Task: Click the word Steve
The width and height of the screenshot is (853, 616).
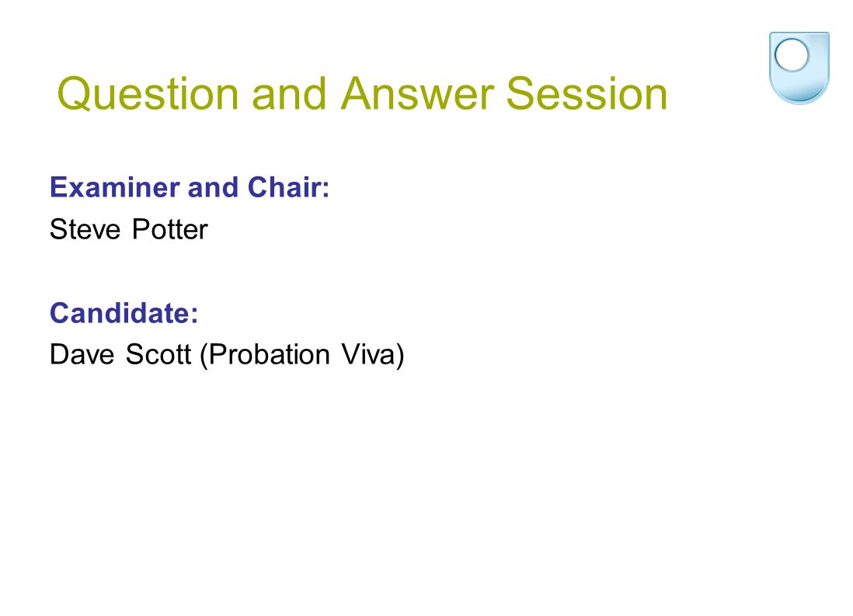Action: tap(85, 229)
